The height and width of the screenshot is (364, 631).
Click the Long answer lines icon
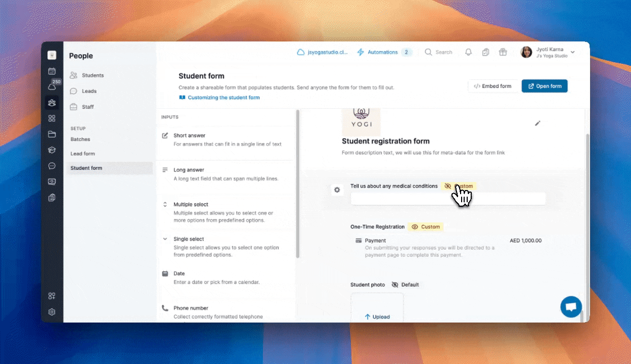click(165, 170)
